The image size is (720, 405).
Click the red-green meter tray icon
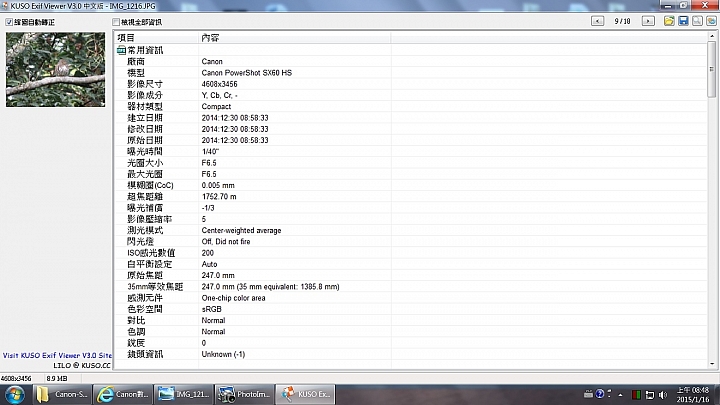(636, 394)
